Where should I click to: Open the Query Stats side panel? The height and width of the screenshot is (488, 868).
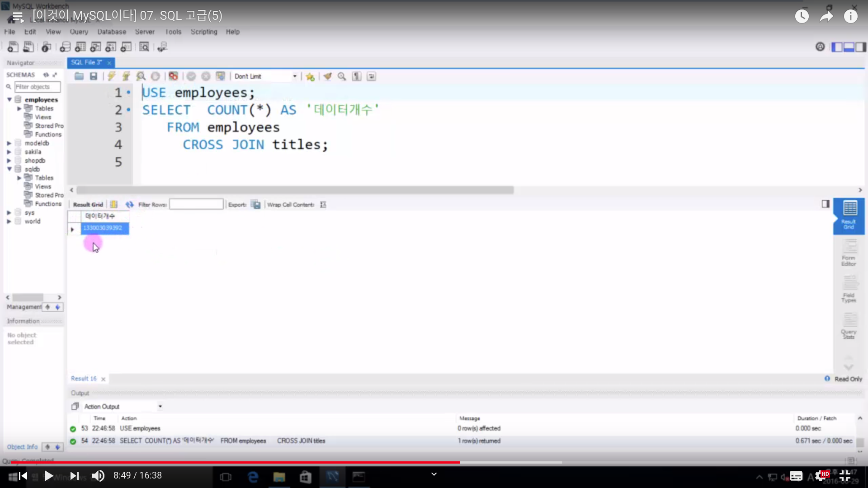tap(849, 326)
